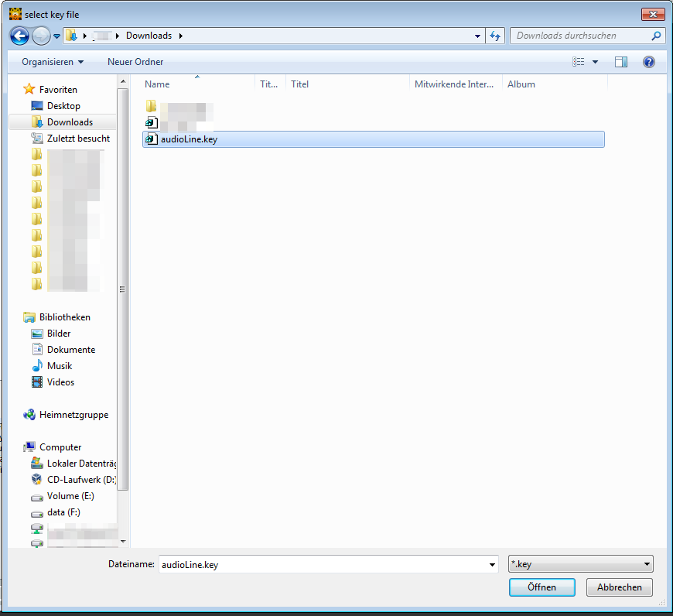Select CD-Laufwerk (D:) drive

pyautogui.click(x=80, y=480)
